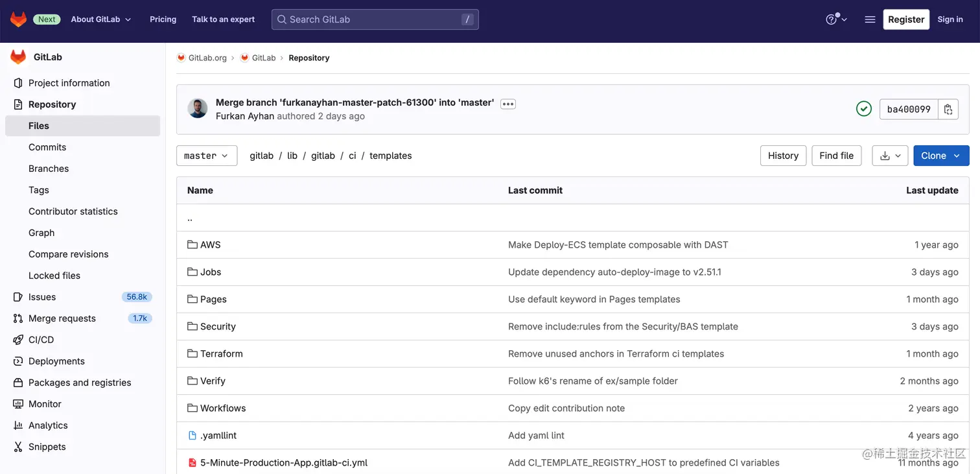Click the Terraform folder icon

(x=192, y=353)
